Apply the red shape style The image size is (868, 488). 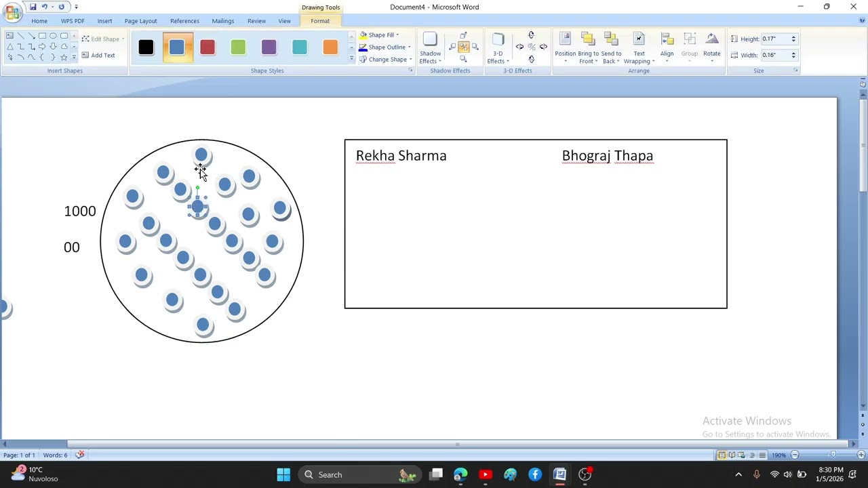[208, 47]
